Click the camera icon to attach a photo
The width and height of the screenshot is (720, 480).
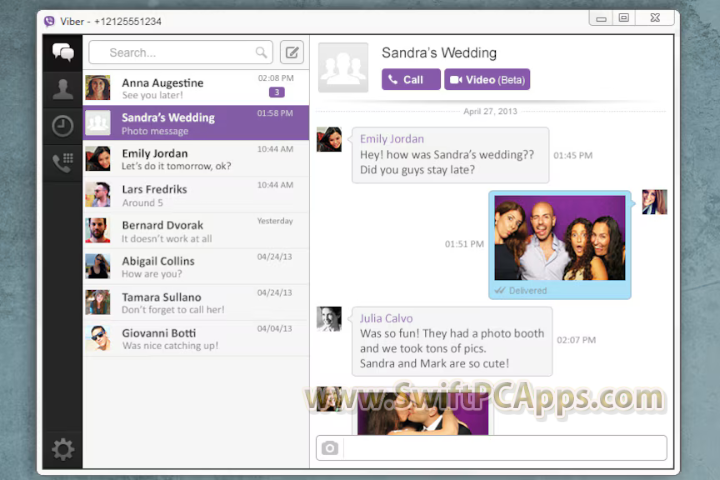[x=330, y=448]
